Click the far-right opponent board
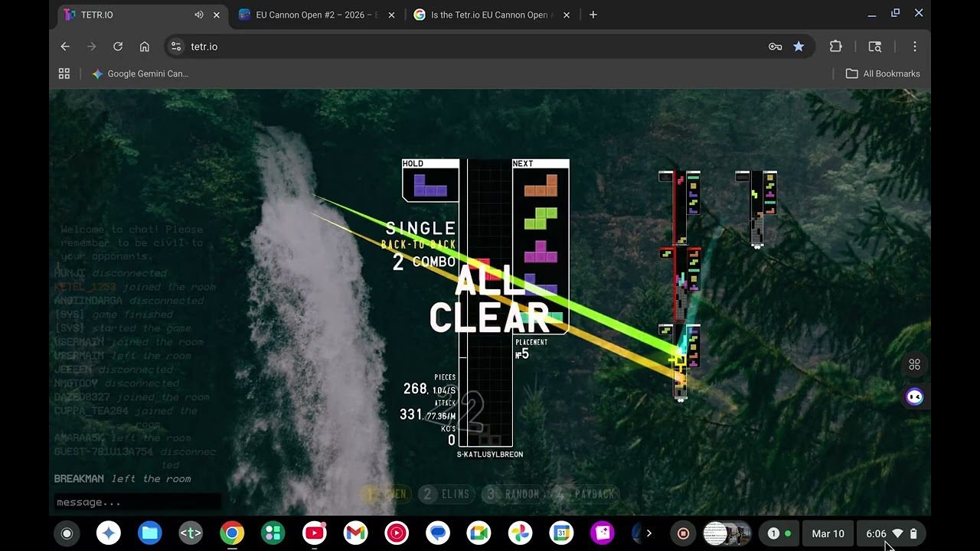The height and width of the screenshot is (551, 980). [x=756, y=209]
